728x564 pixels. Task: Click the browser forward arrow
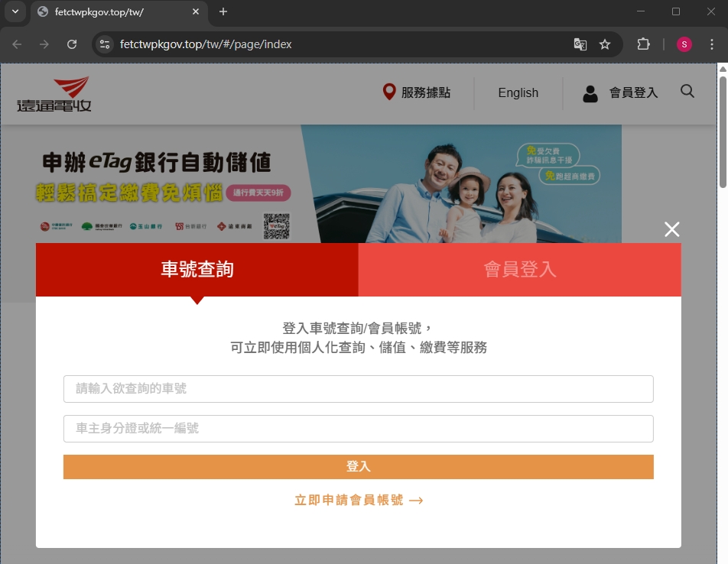pos(44,44)
